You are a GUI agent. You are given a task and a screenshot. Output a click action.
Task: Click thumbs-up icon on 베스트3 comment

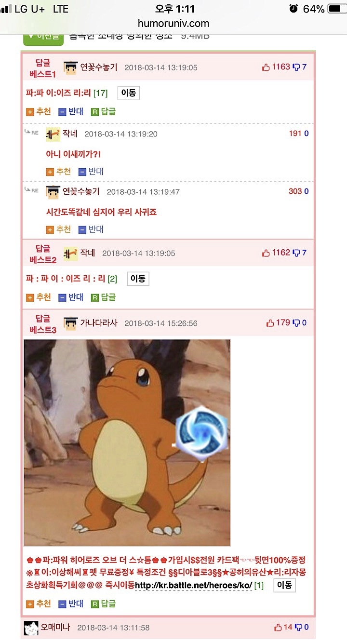[x=270, y=323]
